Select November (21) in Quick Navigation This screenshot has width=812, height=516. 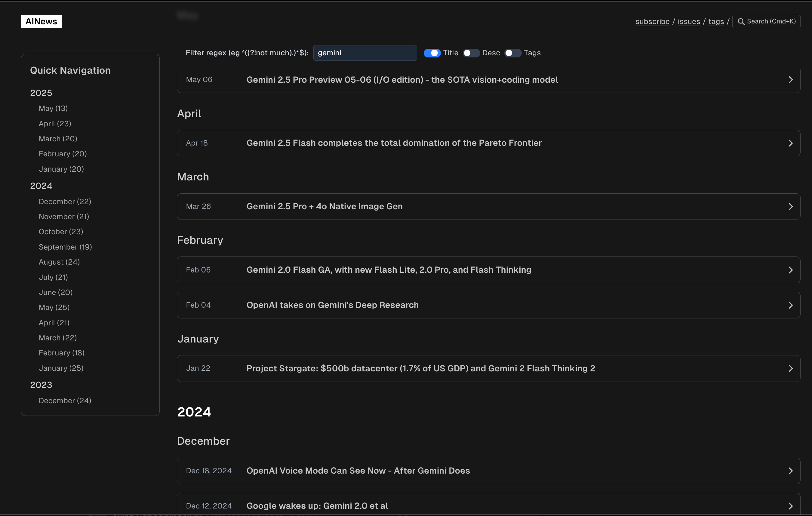click(64, 217)
